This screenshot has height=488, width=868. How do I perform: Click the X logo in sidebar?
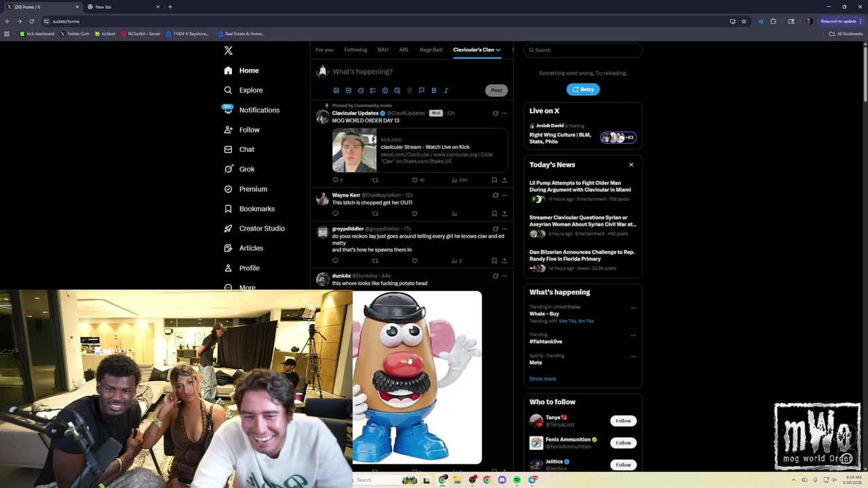tap(229, 51)
